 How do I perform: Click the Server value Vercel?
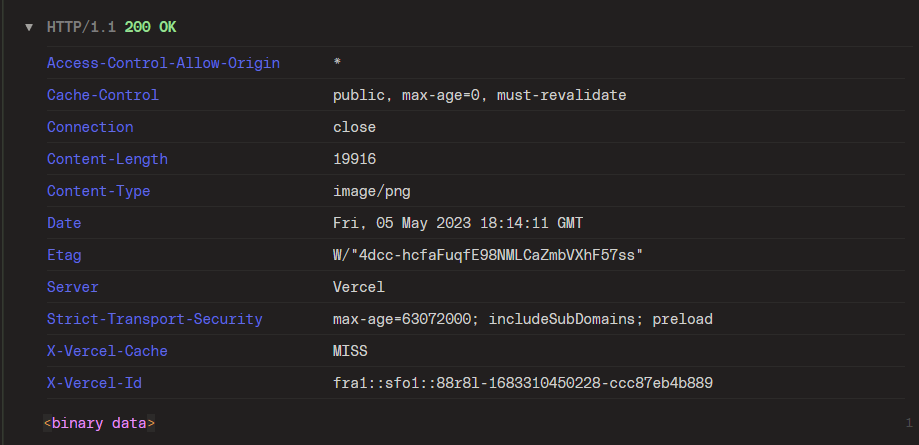[x=359, y=287]
